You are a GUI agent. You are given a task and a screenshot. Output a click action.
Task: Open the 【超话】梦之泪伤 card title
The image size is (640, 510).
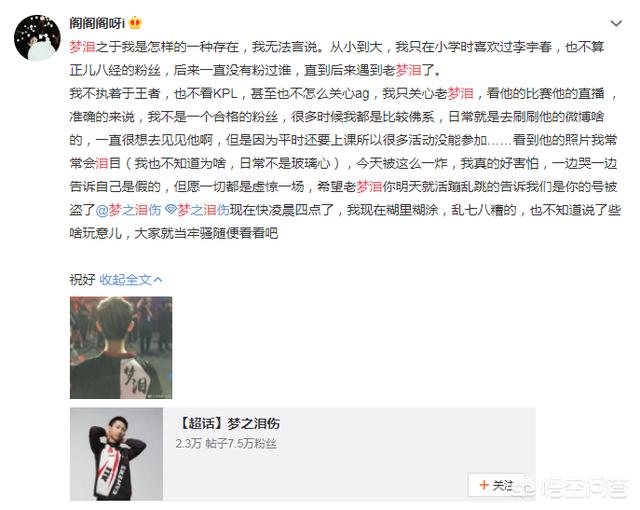[229, 424]
